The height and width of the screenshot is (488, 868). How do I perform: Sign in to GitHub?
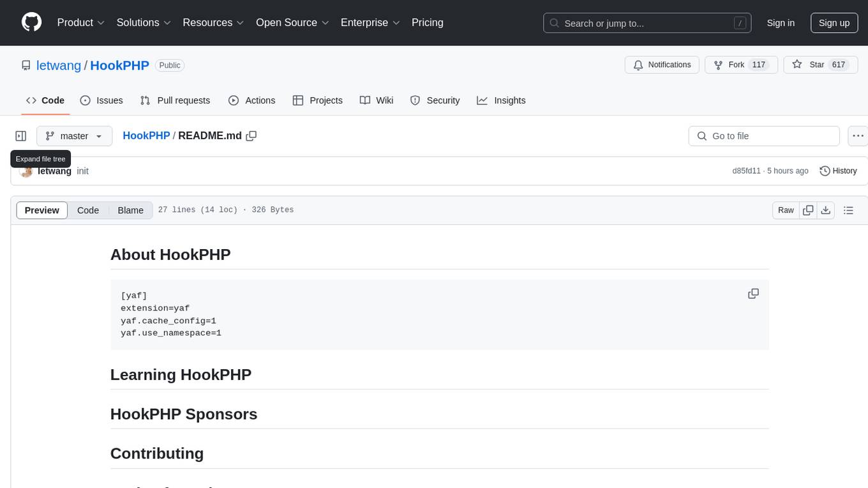coord(781,23)
